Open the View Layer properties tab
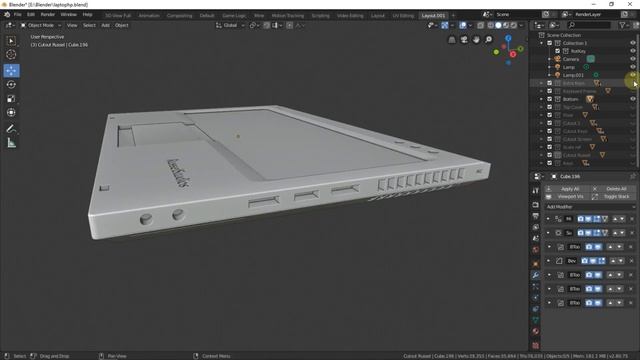 pos(536,227)
